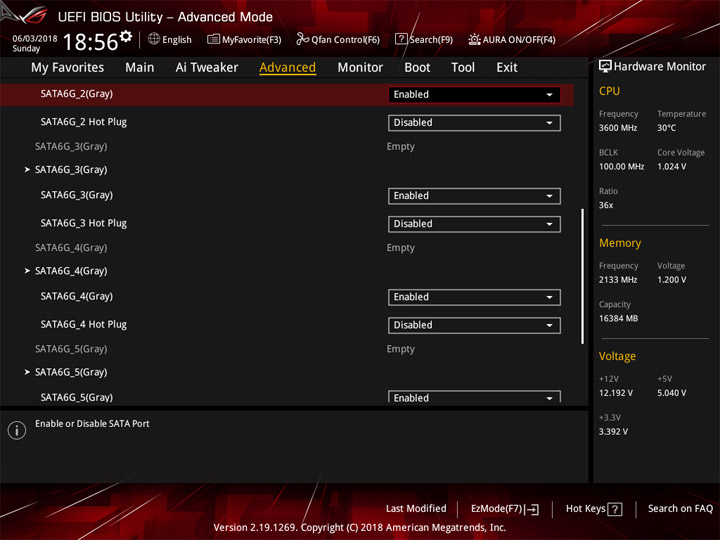Click the Hardware Monitor screen icon
Viewport: 720px width, 540px height.
point(605,67)
